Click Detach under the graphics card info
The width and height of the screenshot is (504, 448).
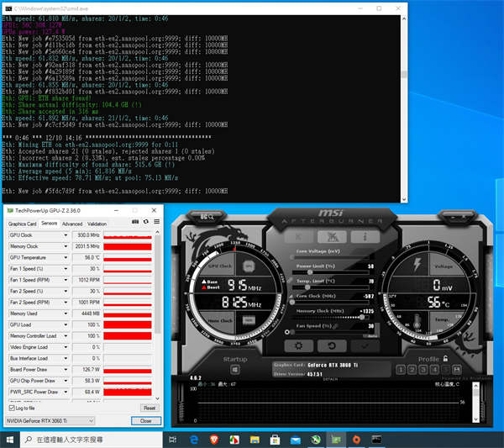pyautogui.click(x=330, y=380)
